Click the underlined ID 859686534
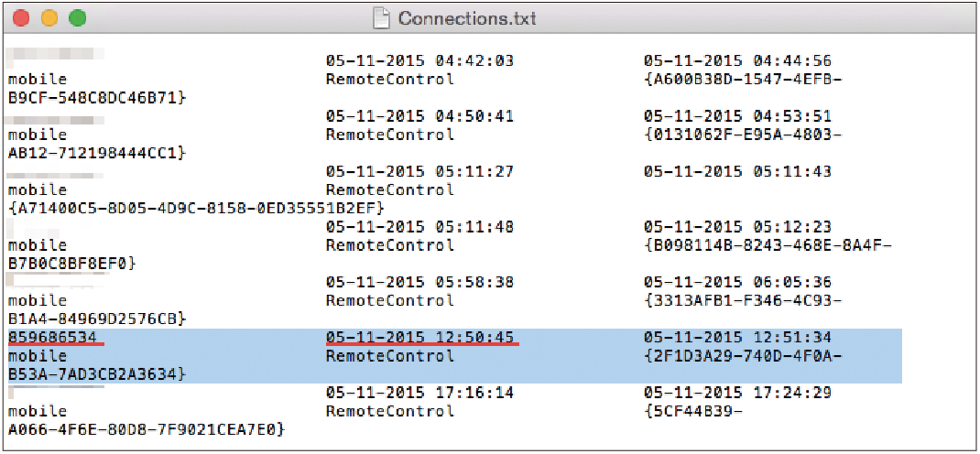Screen dimensions: 980x454 tap(52, 338)
